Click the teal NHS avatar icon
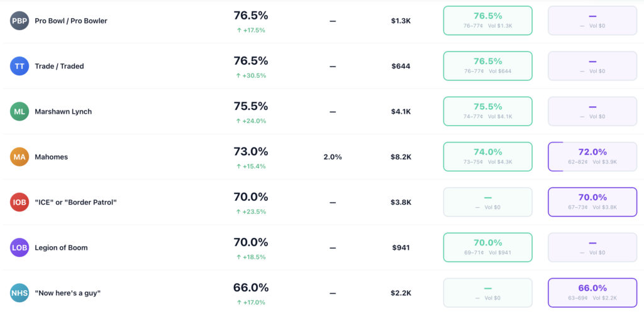This screenshot has width=644, height=314. (x=19, y=293)
